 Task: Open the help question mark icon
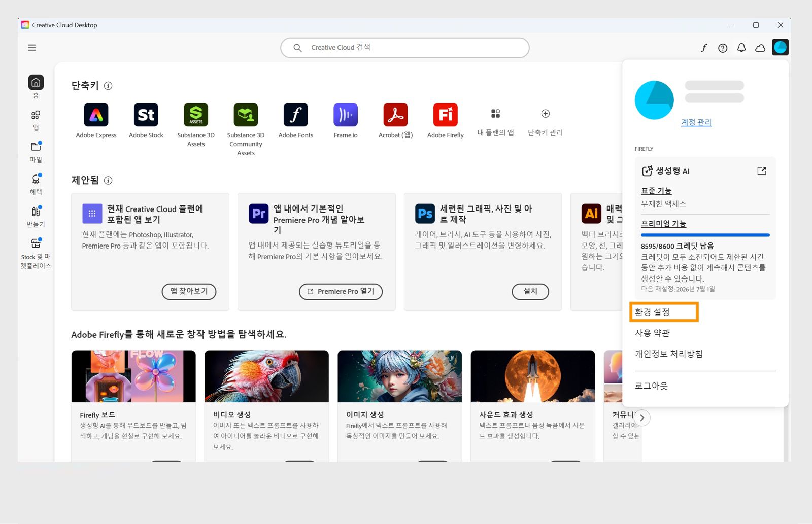tap(723, 48)
